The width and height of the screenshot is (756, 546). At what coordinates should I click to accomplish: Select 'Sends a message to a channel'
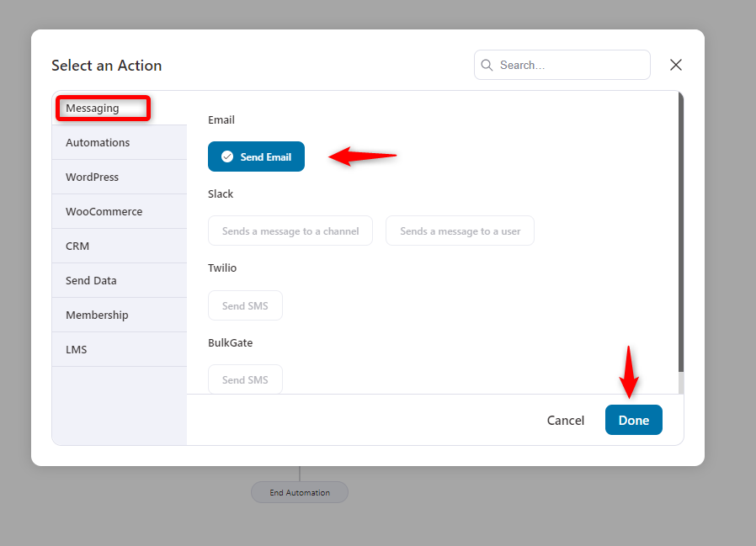click(290, 231)
